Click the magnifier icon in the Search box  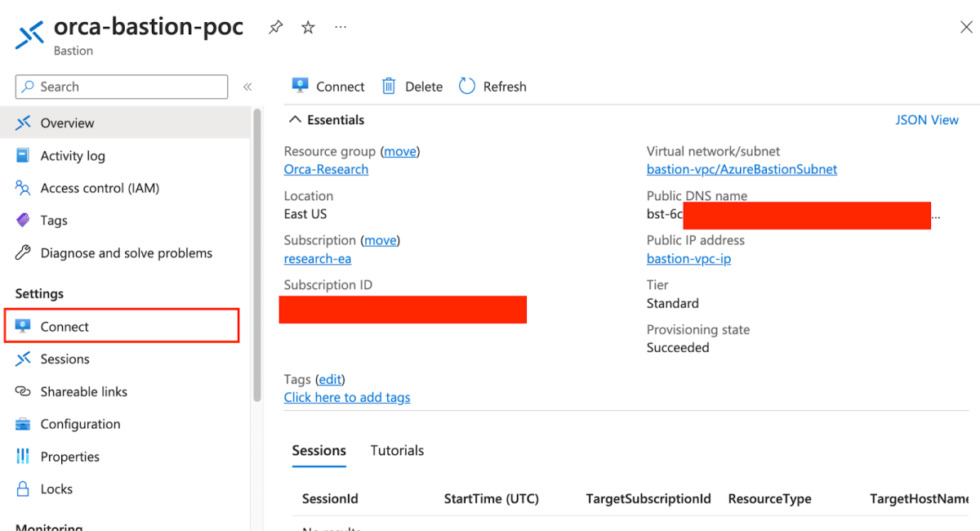29,87
